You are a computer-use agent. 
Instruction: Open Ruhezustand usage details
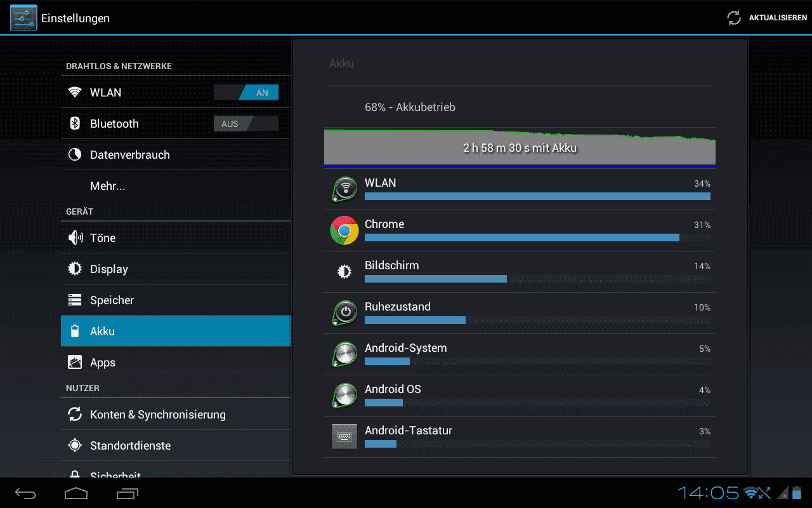[x=520, y=313]
